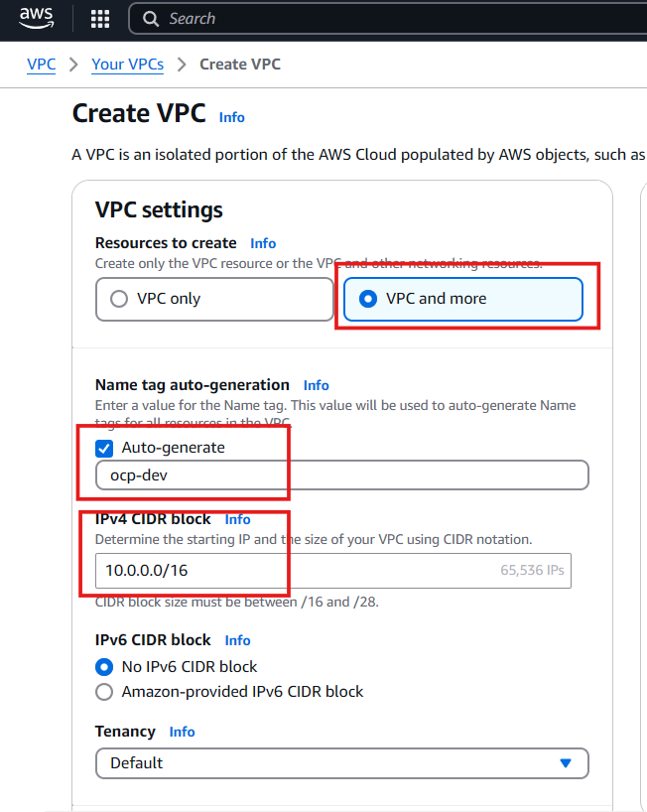Click the search magnifier icon
647x812 pixels.
(151, 19)
